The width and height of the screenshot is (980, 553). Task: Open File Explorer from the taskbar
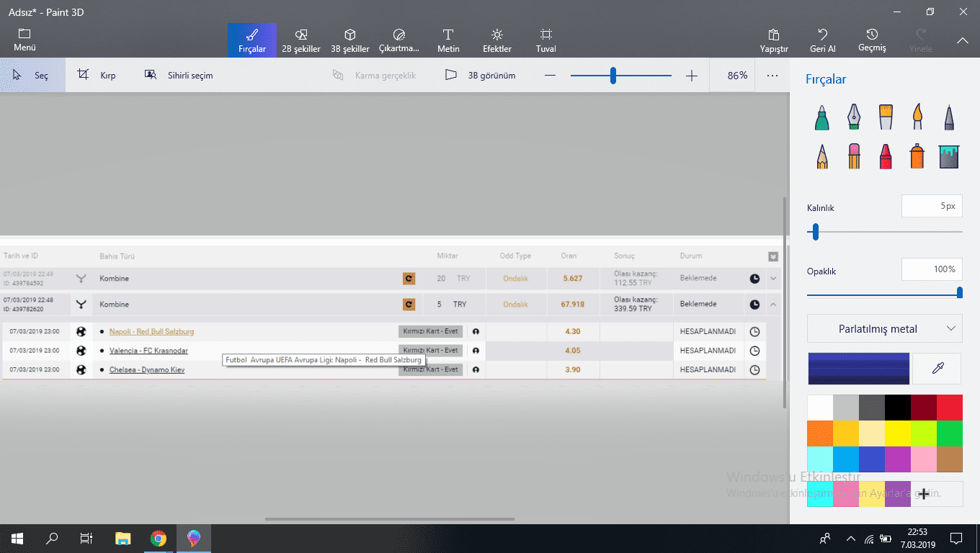pyautogui.click(x=123, y=539)
